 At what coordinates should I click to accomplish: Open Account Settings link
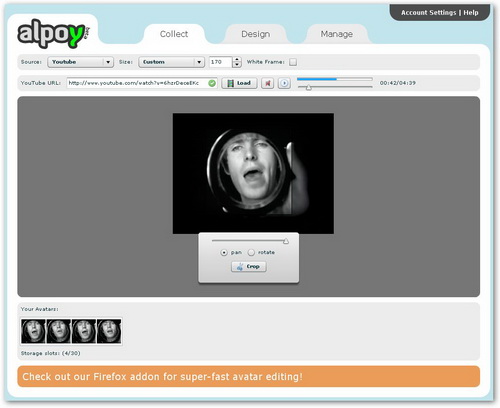428,13
